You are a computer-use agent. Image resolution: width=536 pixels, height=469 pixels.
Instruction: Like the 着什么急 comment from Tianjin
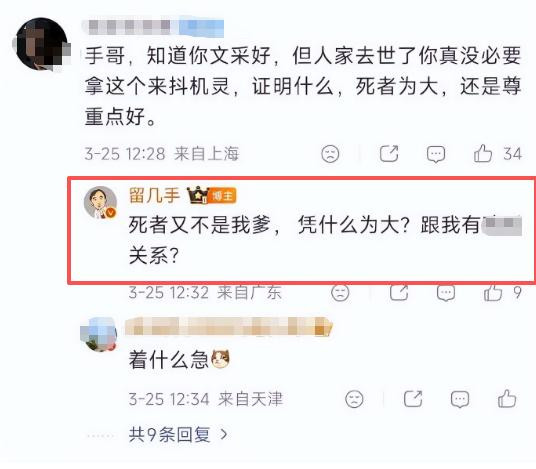(507, 399)
